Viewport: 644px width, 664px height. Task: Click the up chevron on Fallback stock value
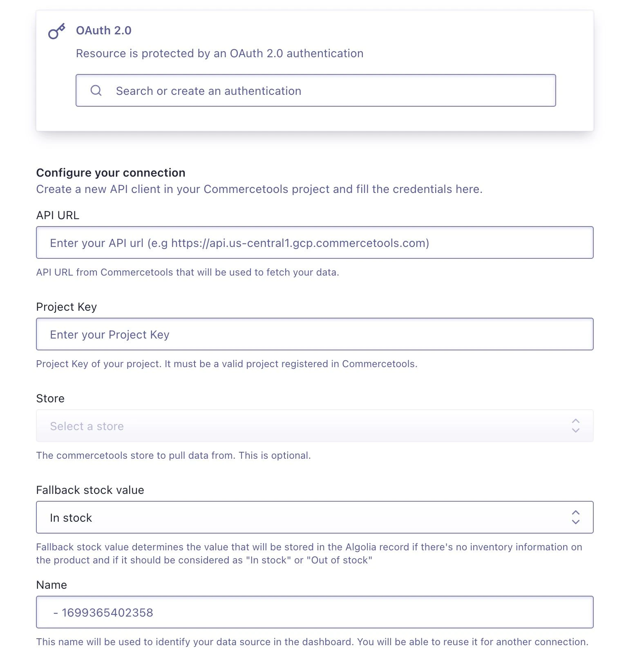pos(576,512)
